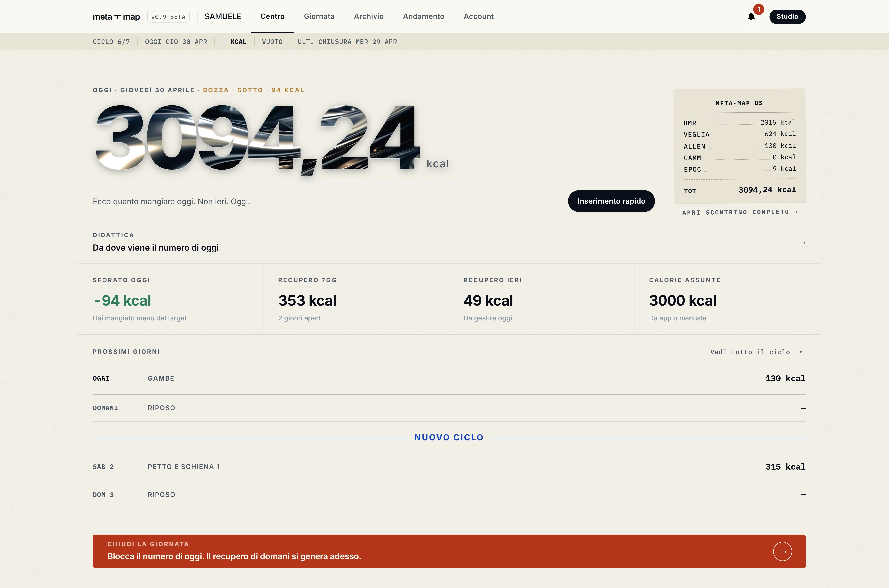
Task: Click the Sforato oggi -94 kcal card
Action: [171, 299]
